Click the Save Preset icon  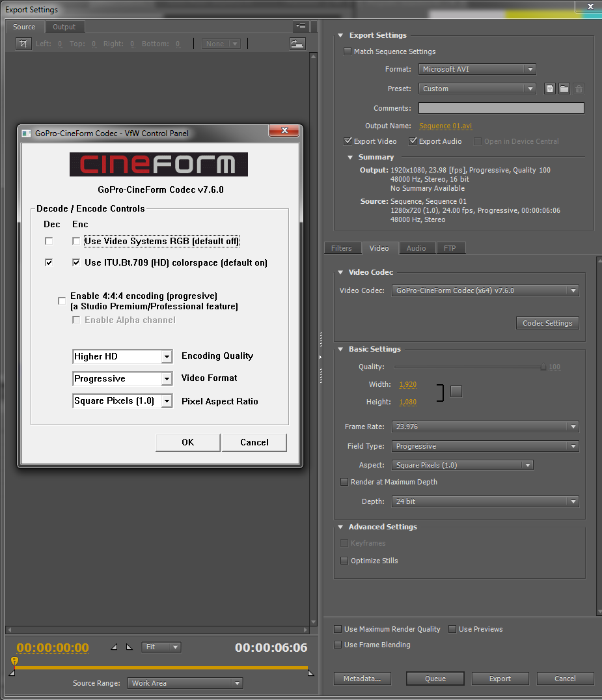[550, 89]
